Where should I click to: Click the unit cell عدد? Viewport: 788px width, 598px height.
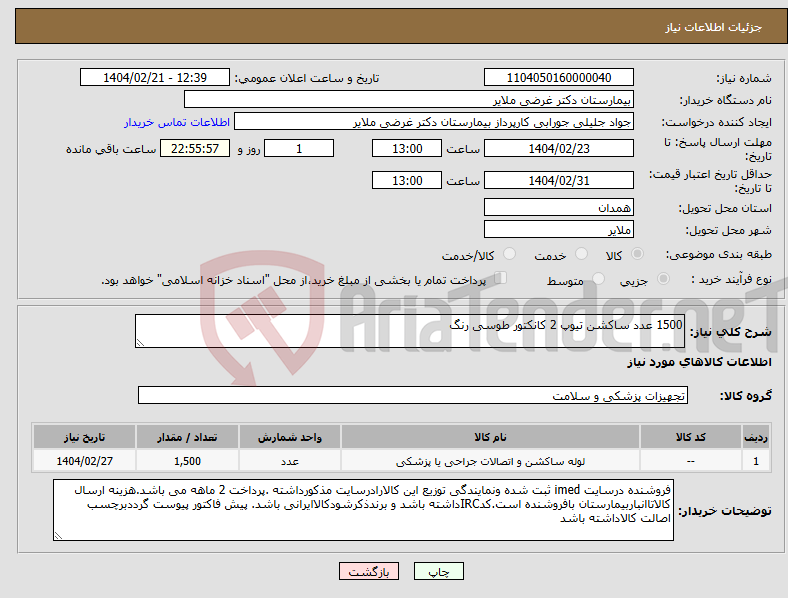click(x=290, y=461)
